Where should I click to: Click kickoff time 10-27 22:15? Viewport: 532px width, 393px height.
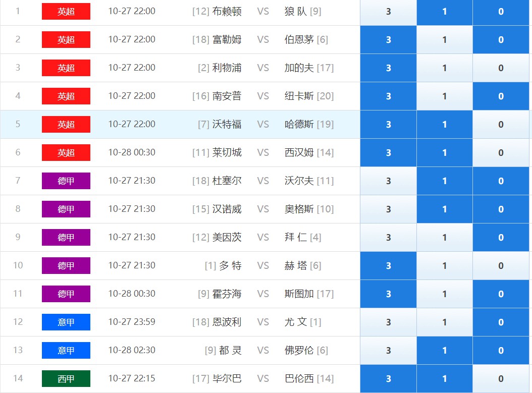[132, 378]
